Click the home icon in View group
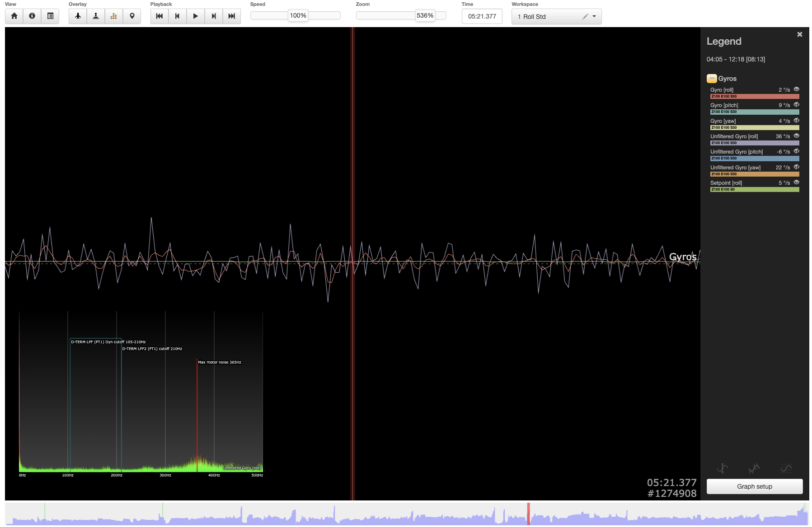Screen dimensions: 812x528 14,16
